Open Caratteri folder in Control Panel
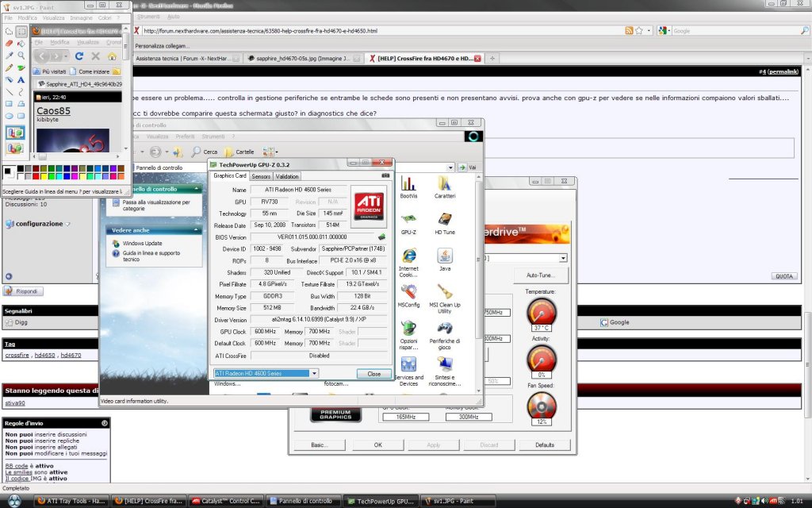The height and width of the screenshot is (508, 812). (x=444, y=187)
